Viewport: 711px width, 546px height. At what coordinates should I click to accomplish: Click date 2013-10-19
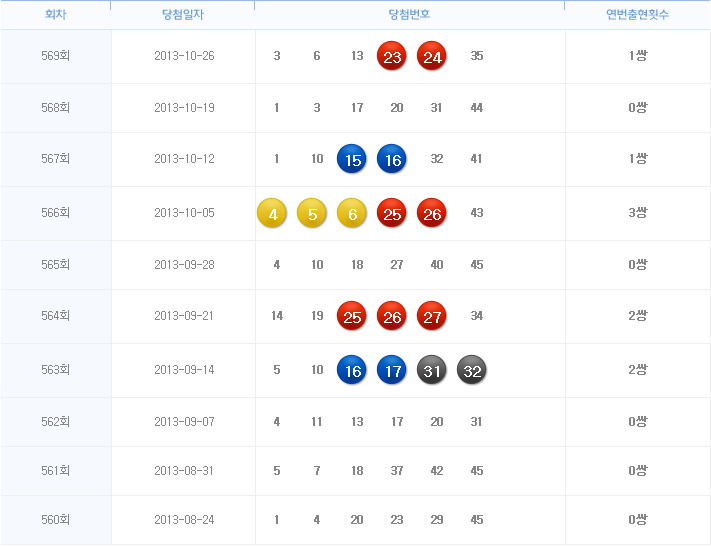pos(184,107)
